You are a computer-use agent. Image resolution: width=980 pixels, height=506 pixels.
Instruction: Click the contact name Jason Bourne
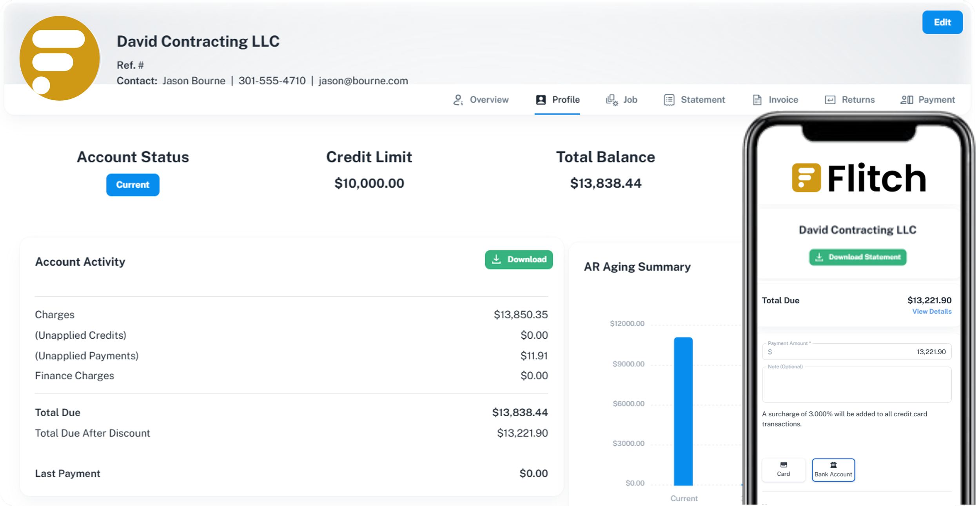click(194, 81)
